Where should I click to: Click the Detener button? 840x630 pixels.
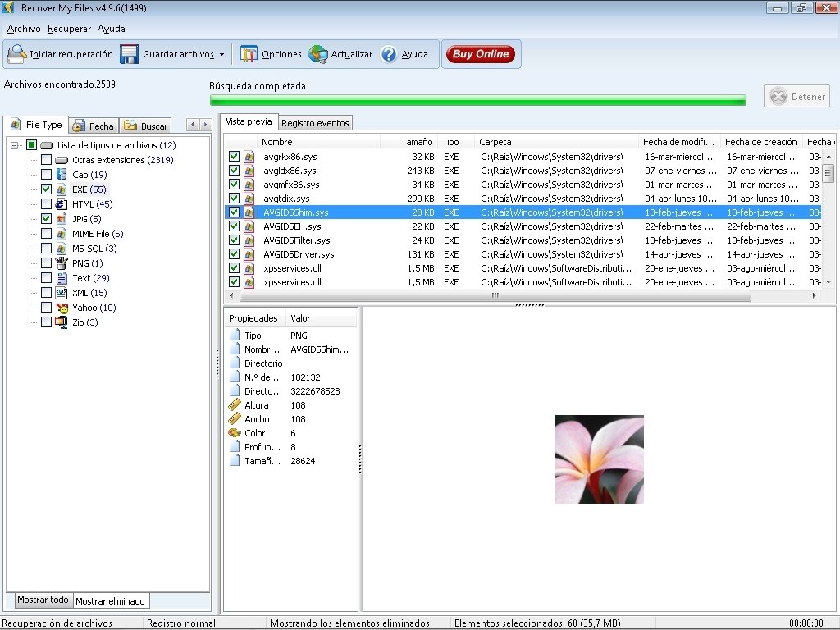tap(797, 97)
